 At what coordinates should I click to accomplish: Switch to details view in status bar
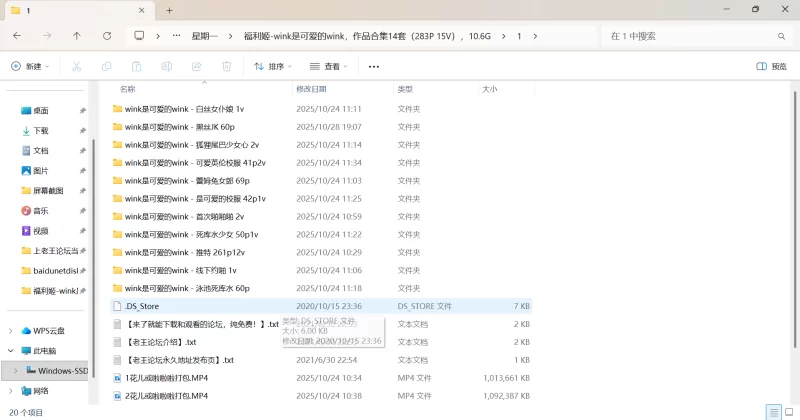coord(773,412)
